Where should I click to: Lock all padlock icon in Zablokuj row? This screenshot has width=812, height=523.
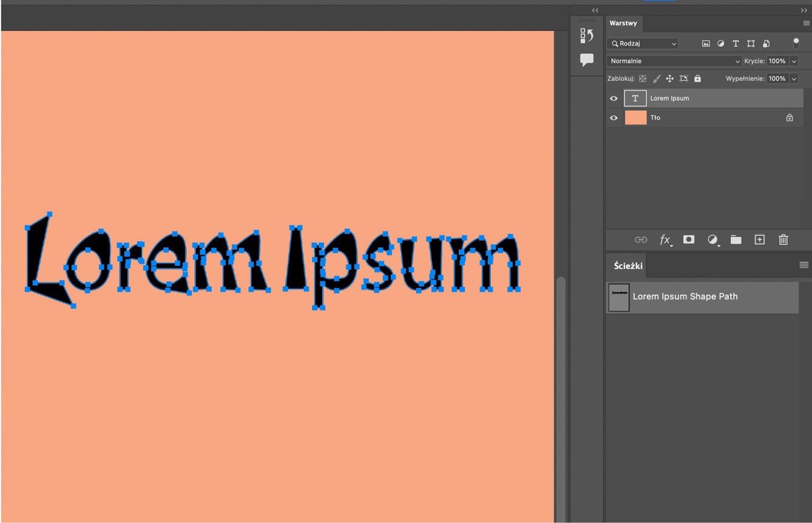697,78
